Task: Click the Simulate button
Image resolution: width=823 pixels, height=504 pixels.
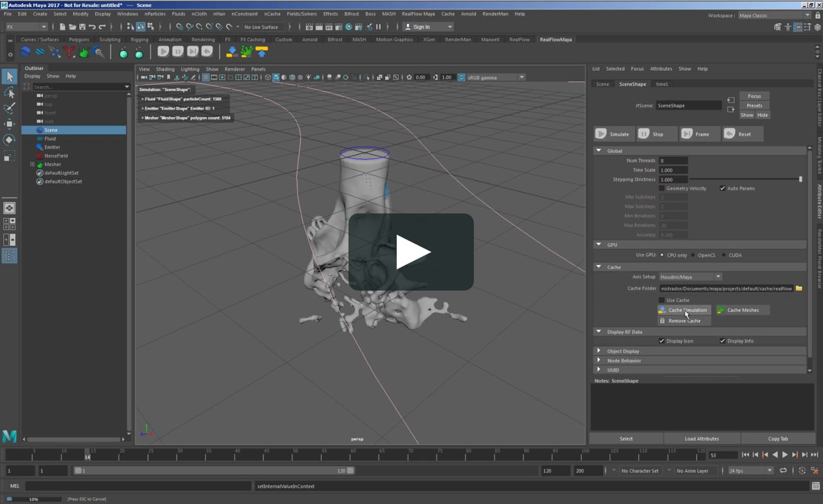Action: coord(613,134)
